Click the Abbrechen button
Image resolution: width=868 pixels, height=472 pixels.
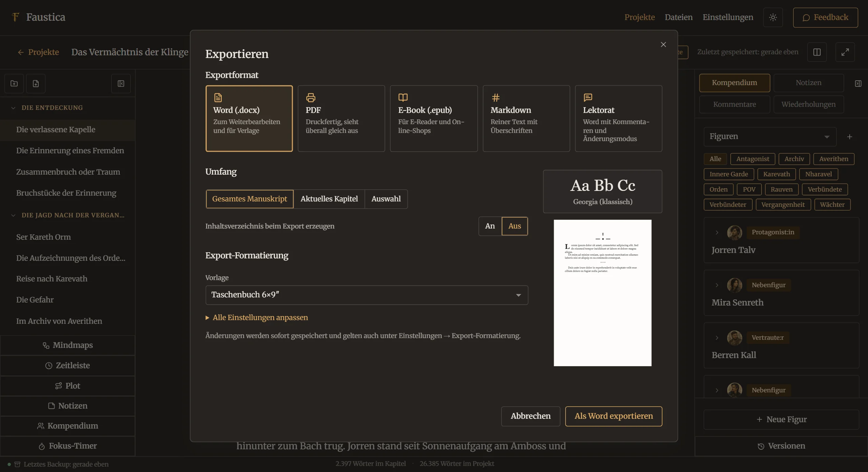point(531,416)
